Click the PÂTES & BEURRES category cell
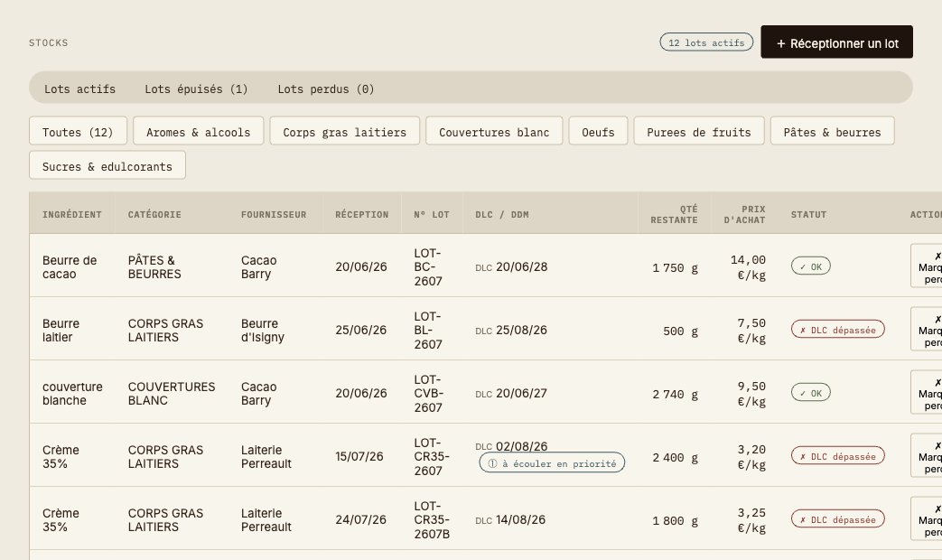 (154, 266)
